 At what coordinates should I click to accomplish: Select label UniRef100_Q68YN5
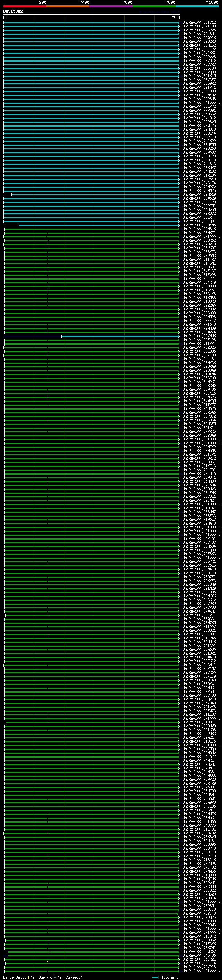pyautogui.click(x=199, y=225)
